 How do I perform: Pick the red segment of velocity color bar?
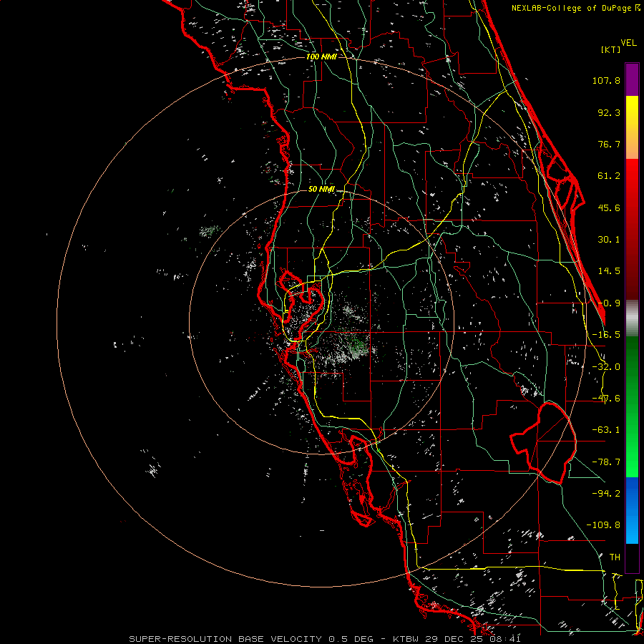click(632, 229)
